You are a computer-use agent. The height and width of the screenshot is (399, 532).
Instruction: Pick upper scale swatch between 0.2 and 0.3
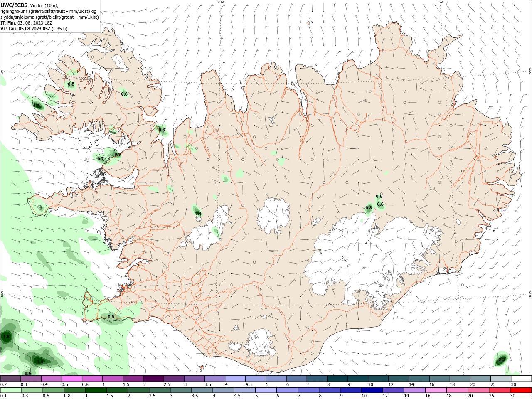click(10, 379)
